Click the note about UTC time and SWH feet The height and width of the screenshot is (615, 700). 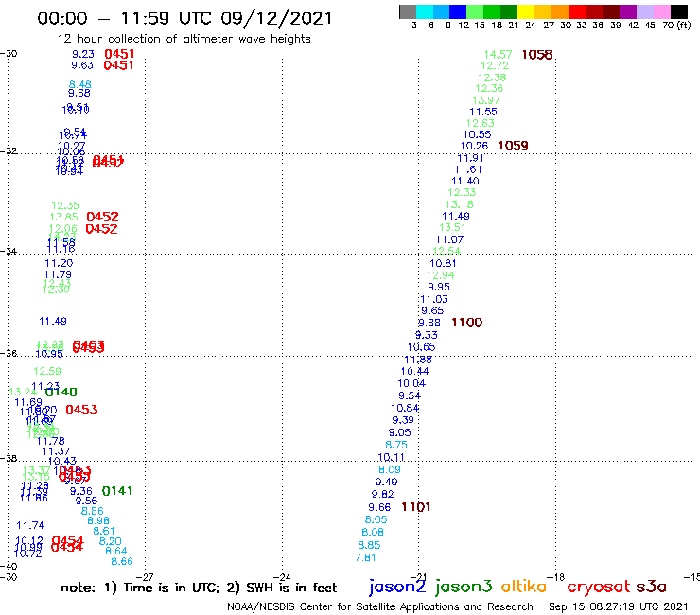(x=199, y=588)
